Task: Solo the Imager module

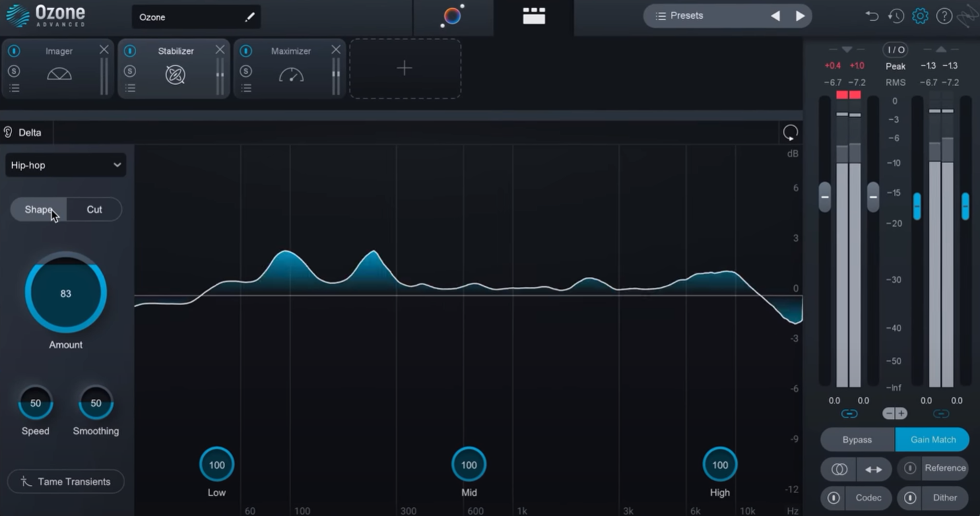Action: (x=14, y=71)
